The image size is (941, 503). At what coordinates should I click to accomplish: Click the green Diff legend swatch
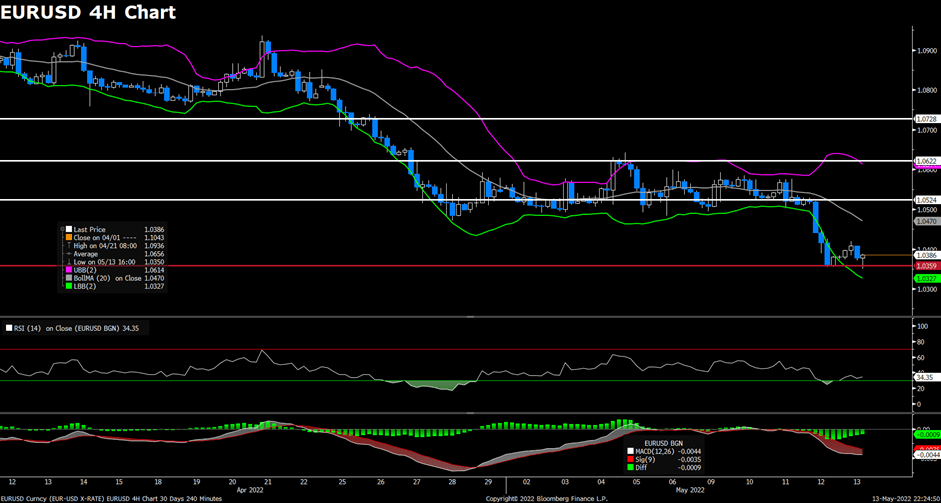click(631, 467)
